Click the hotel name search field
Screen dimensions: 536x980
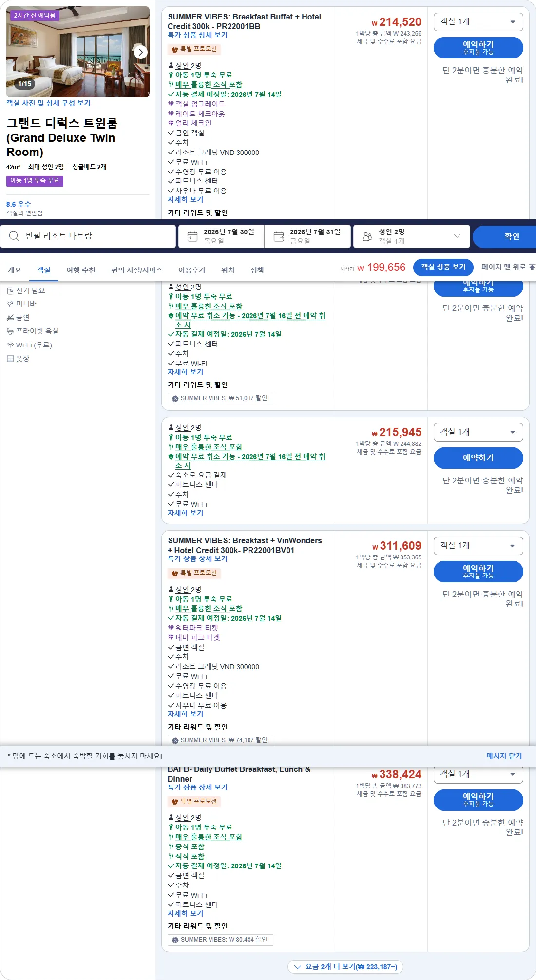pyautogui.click(x=88, y=236)
